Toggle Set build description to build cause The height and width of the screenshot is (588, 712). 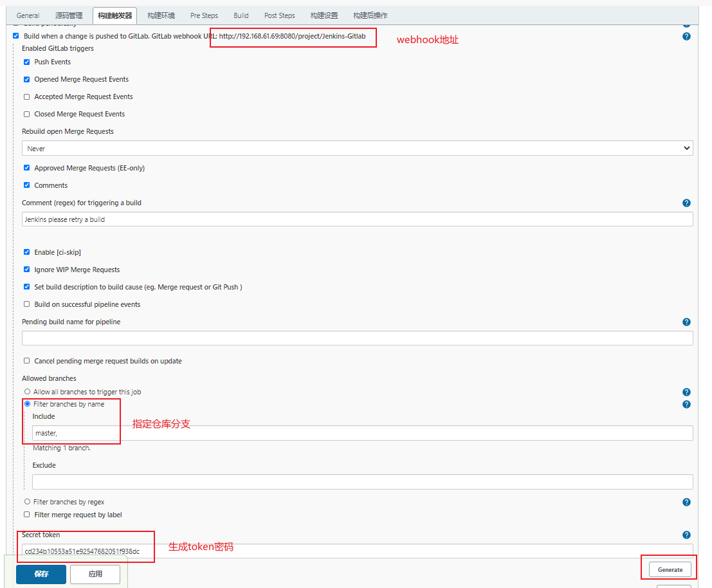click(x=27, y=287)
